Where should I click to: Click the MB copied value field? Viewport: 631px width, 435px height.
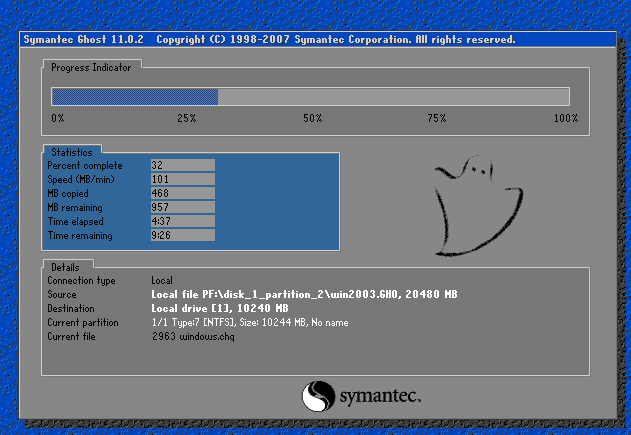182,193
